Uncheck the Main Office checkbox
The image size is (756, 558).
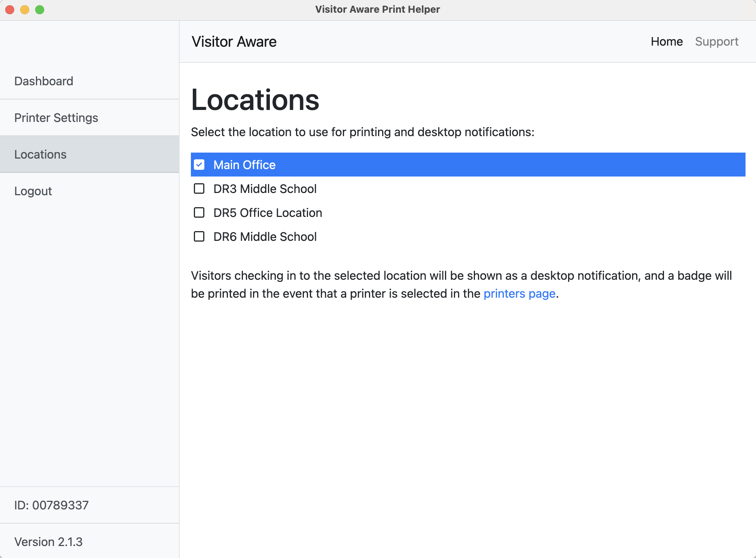pyautogui.click(x=199, y=165)
